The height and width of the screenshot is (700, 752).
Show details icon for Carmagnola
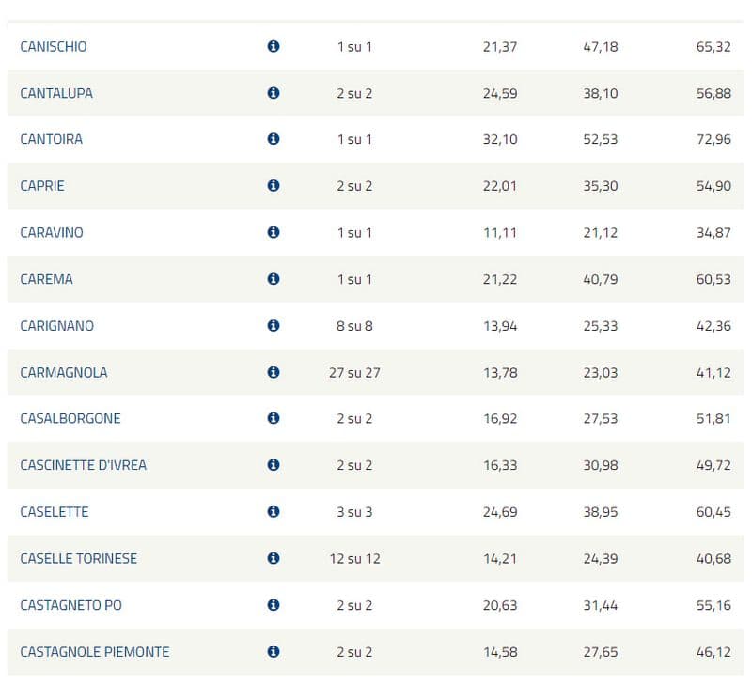coord(274,372)
